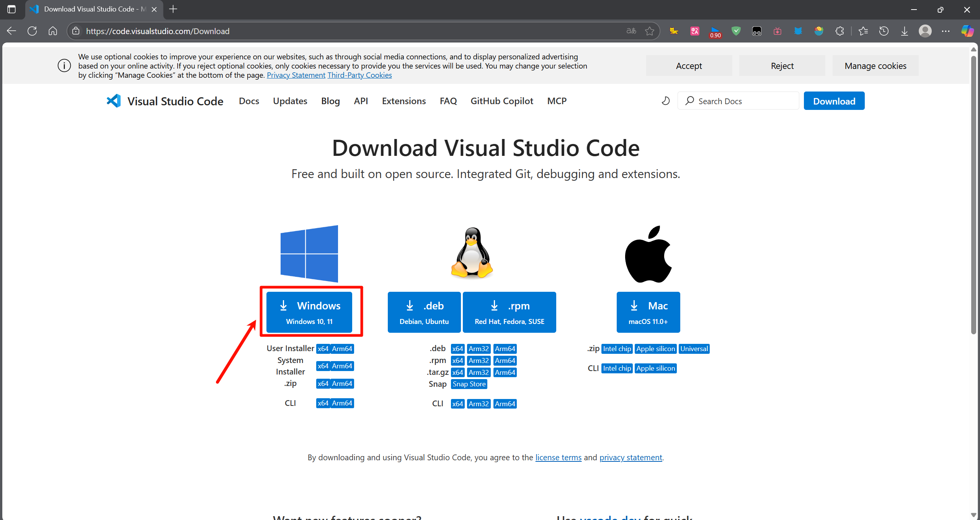Open the browser Extensions puzzle piece icon
The width and height of the screenshot is (980, 520).
tap(840, 31)
